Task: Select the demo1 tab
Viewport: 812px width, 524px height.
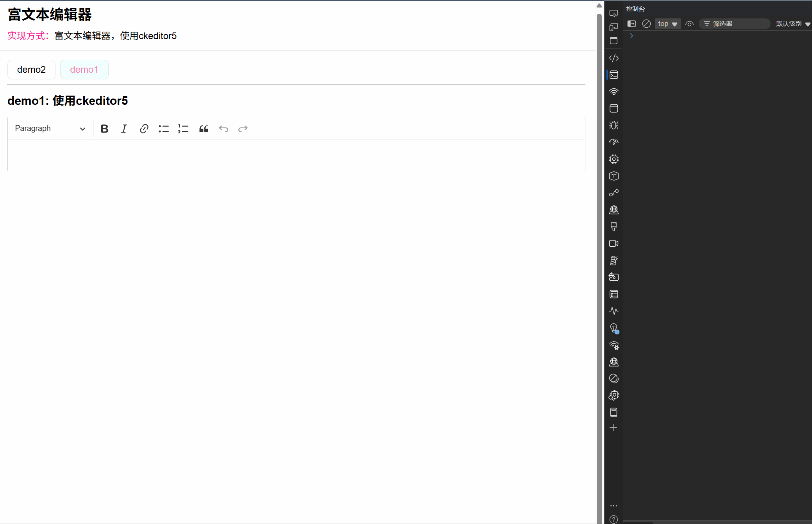Action: pos(84,70)
